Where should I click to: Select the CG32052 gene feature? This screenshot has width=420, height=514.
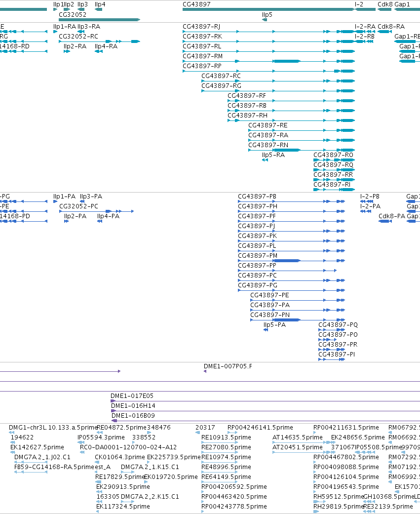[99, 20]
